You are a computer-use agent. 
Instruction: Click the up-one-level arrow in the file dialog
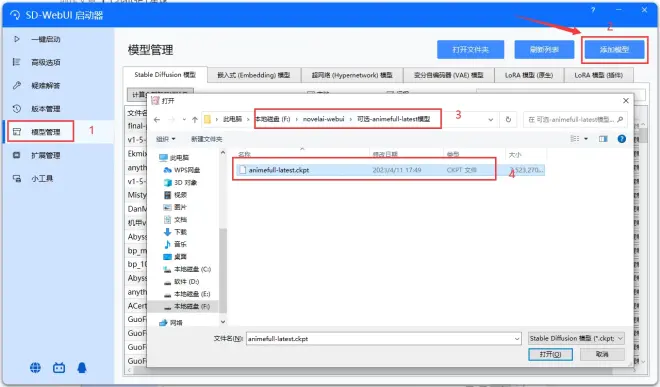click(x=195, y=120)
